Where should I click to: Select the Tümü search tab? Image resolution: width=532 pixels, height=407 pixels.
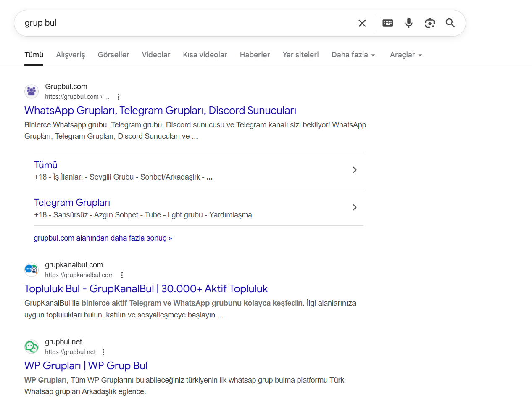click(x=34, y=55)
